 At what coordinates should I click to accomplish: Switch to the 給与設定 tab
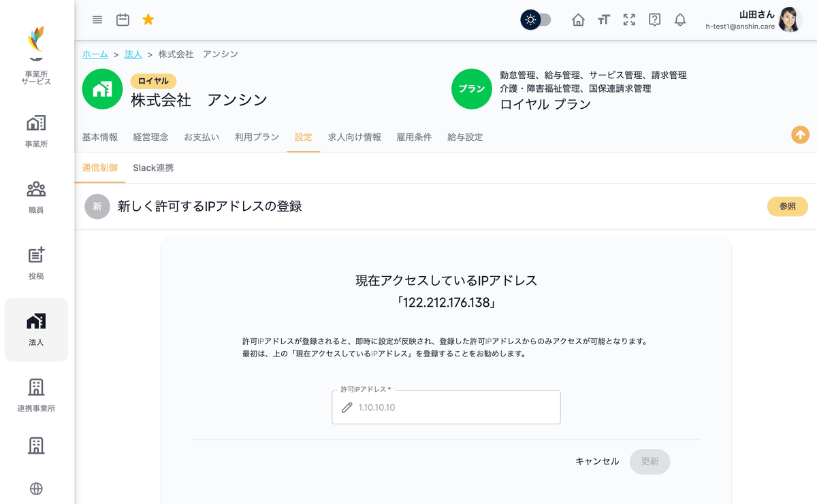pos(465,137)
